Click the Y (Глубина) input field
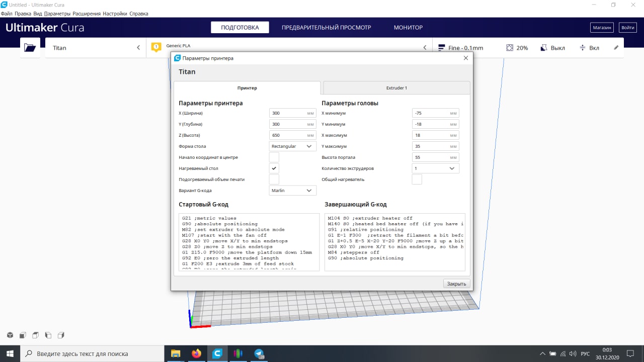Viewport: 644px width, 362px height. point(293,124)
